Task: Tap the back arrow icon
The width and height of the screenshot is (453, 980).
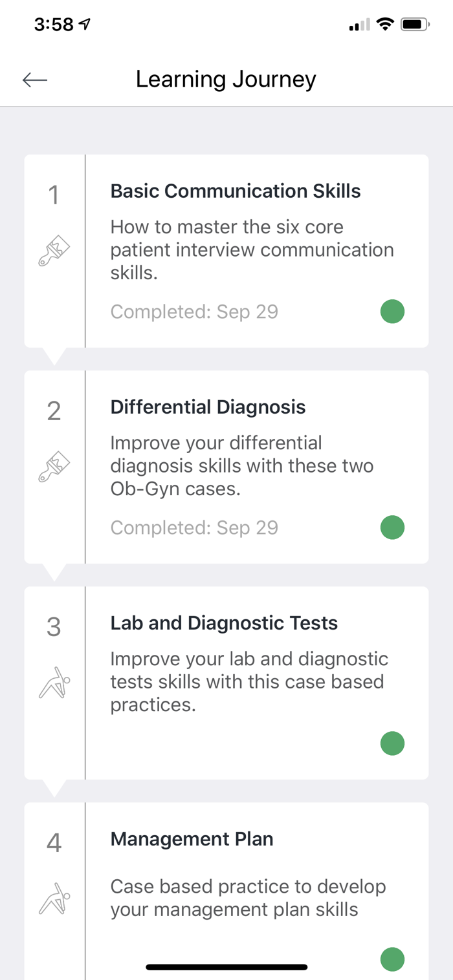Action: tap(35, 80)
